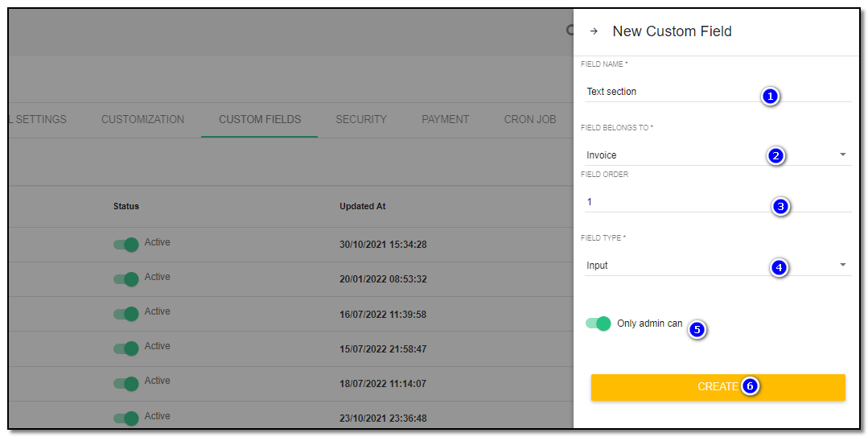Toggle Active switch for row updated 18/07/2022 11:14:07
Viewport: 868px width, 437px height.
click(126, 383)
